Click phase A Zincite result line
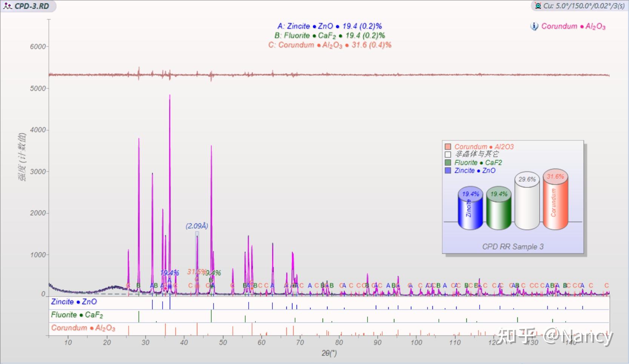The height and width of the screenshot is (364, 629). tap(330, 26)
